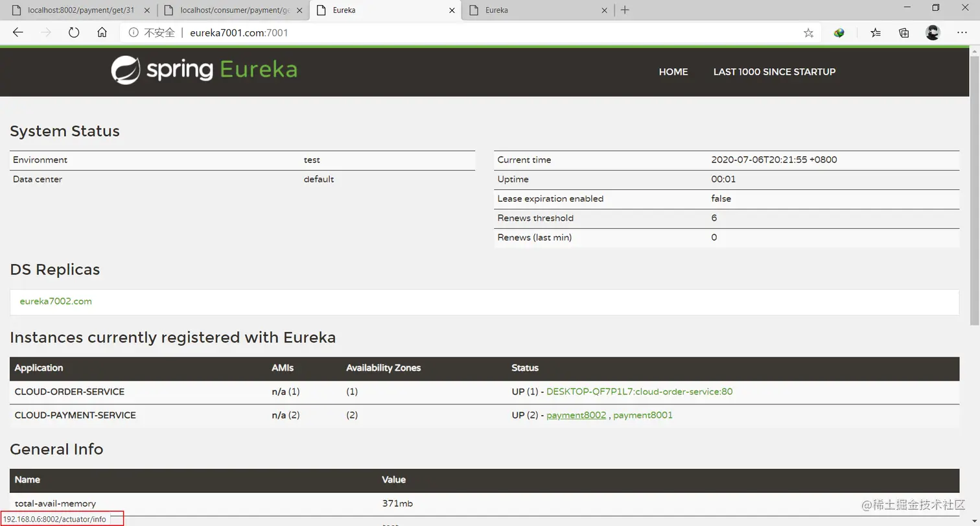Open the browser home page icon
This screenshot has width=980, height=526.
[x=102, y=33]
